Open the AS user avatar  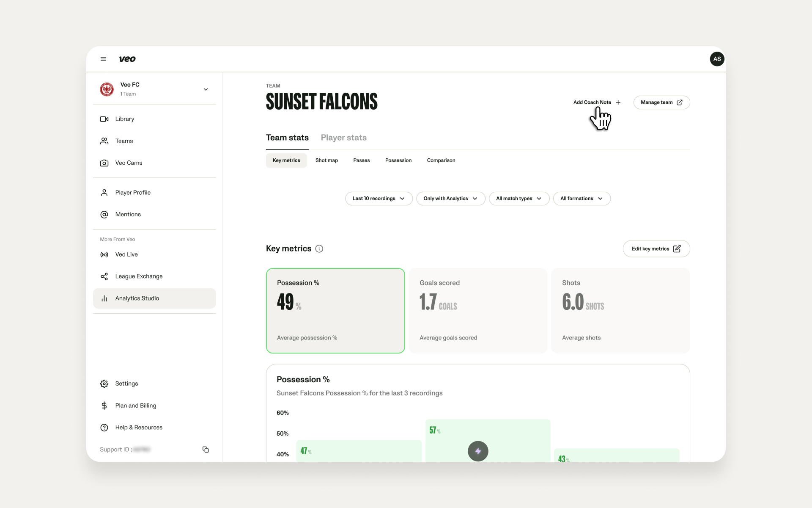[717, 59]
